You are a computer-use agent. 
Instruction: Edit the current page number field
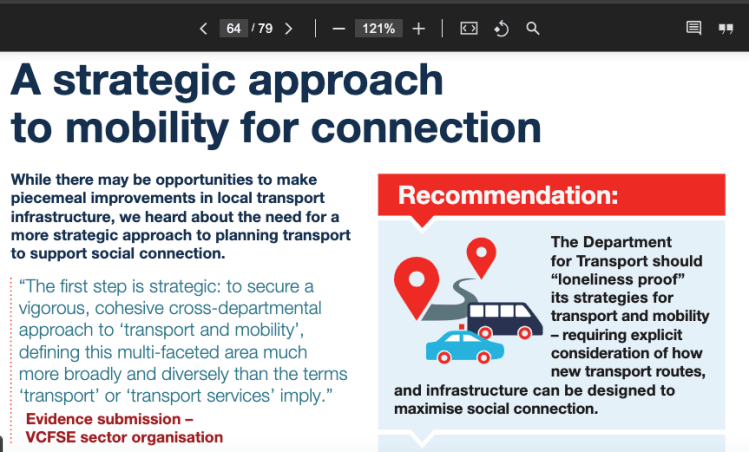[x=233, y=28]
